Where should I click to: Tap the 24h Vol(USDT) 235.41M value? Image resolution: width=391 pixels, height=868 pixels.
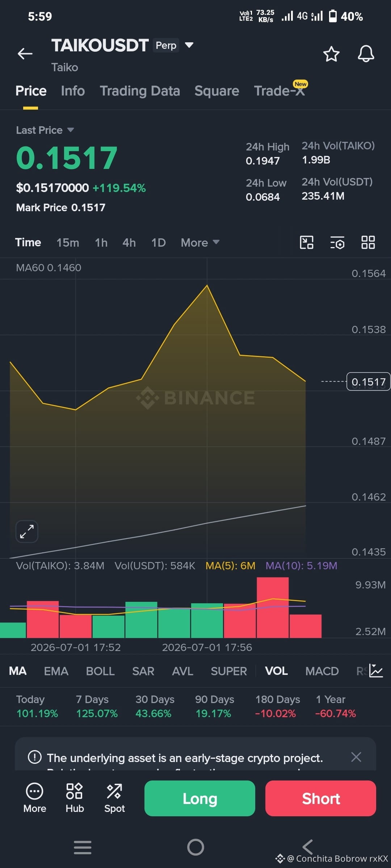323,196
